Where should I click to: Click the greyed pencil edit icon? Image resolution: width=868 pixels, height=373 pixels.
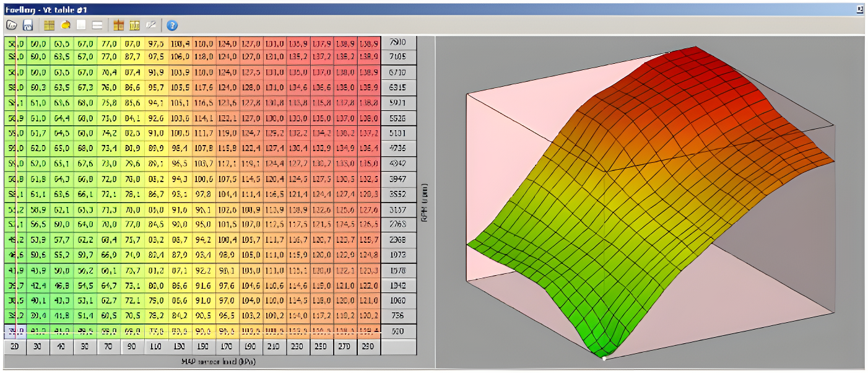(x=150, y=25)
